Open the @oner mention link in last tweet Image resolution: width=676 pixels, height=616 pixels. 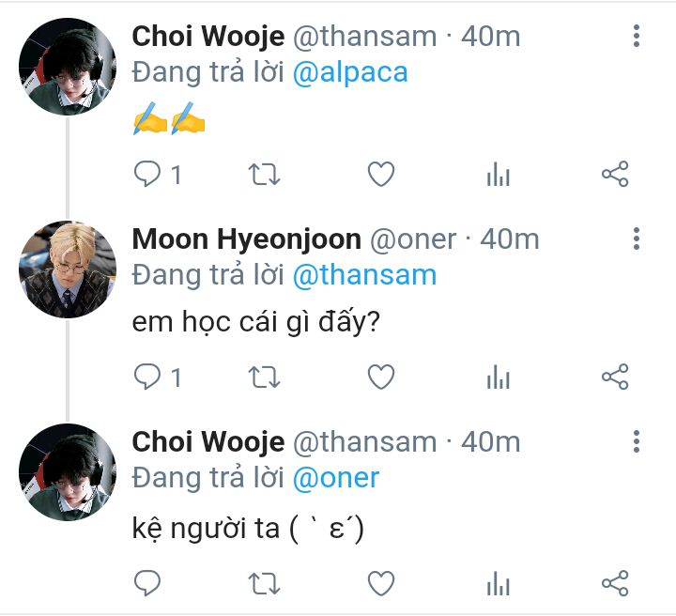[336, 478]
